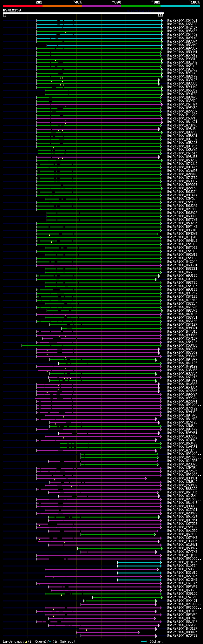Click the UniRef100_Q0PIW2 label
Viewport: 203px width, 644px height.
182,38
